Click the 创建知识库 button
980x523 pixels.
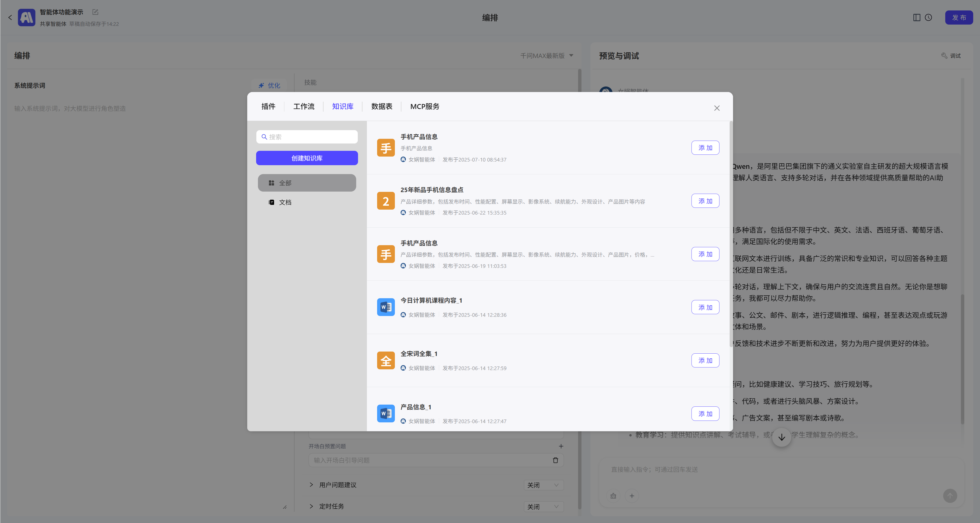(307, 158)
